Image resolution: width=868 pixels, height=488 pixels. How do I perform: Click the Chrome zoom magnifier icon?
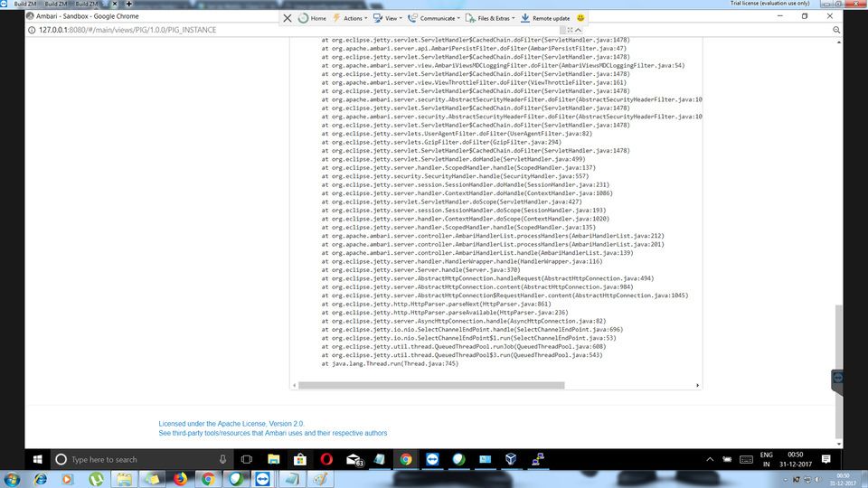click(x=836, y=30)
